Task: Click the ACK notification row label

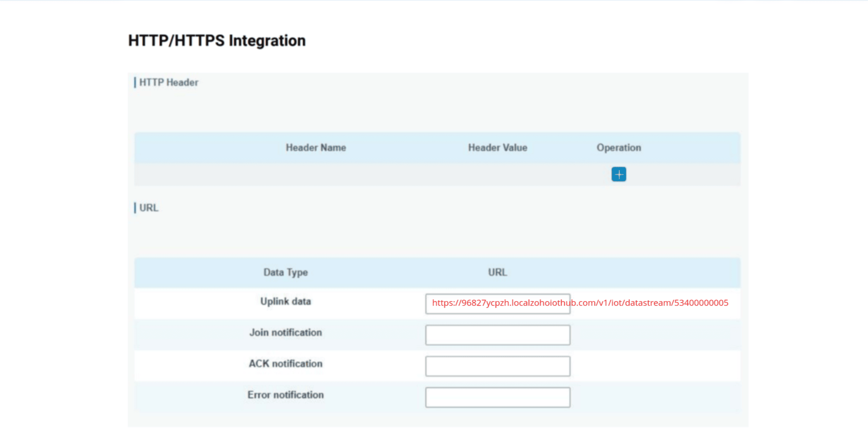Action: [x=285, y=363]
